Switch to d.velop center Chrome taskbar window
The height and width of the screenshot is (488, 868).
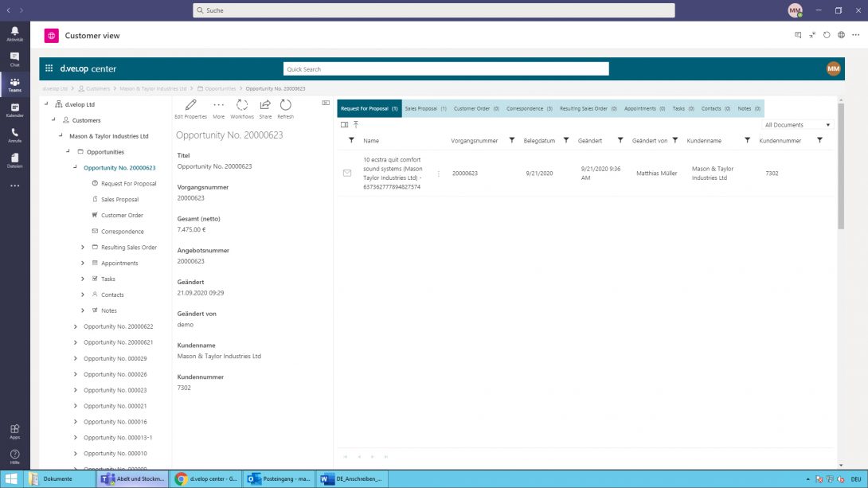point(206,478)
